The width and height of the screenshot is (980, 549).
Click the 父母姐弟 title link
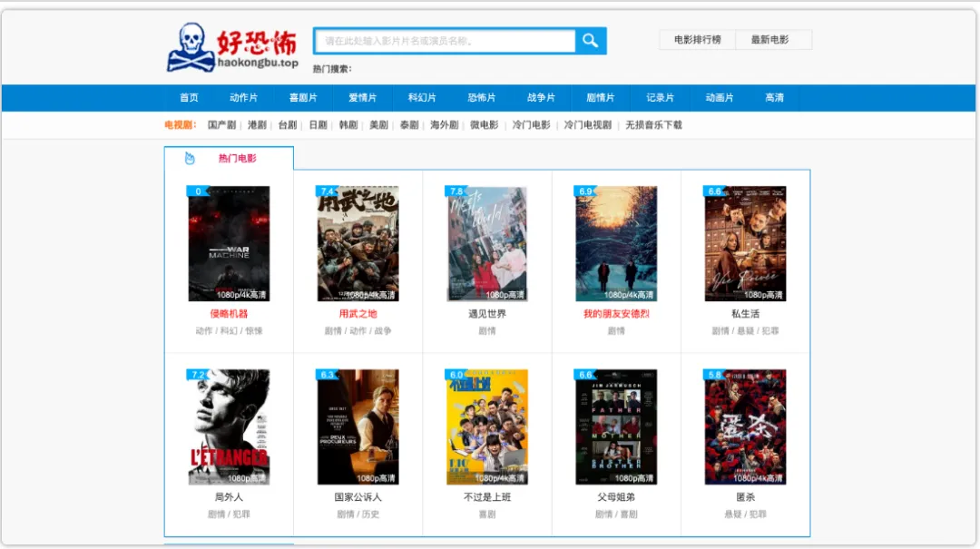pyautogui.click(x=616, y=497)
